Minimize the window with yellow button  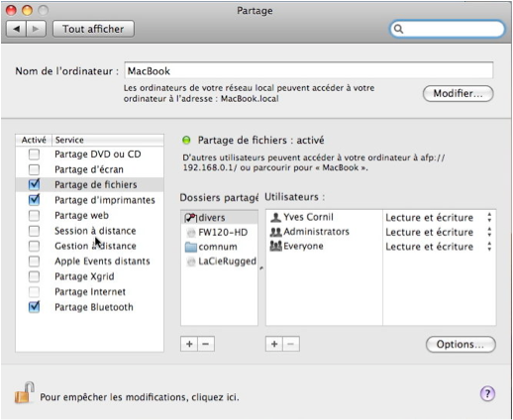27,11
